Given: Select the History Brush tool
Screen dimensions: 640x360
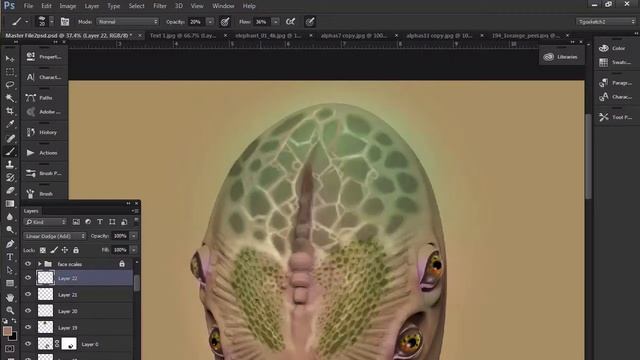Looking at the screenshot, I should coord(10,178).
